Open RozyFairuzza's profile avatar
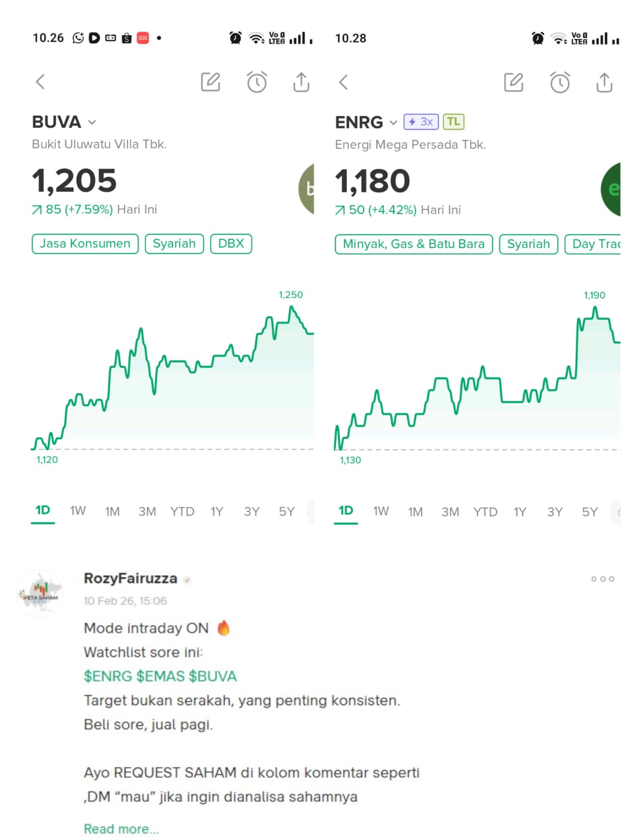Viewport: 637px width, 840px height. [41, 594]
